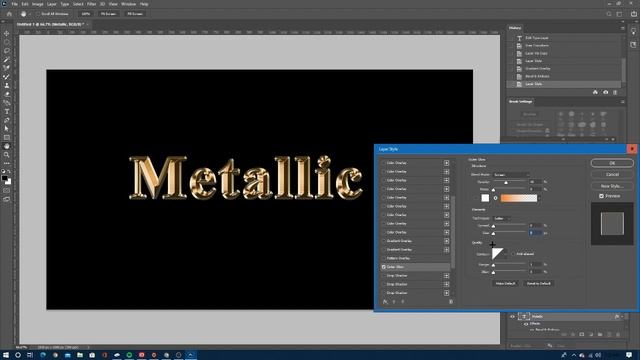Screen dimensions: 640x360
Task: Select Free Transform state in History panel
Action: [537, 46]
